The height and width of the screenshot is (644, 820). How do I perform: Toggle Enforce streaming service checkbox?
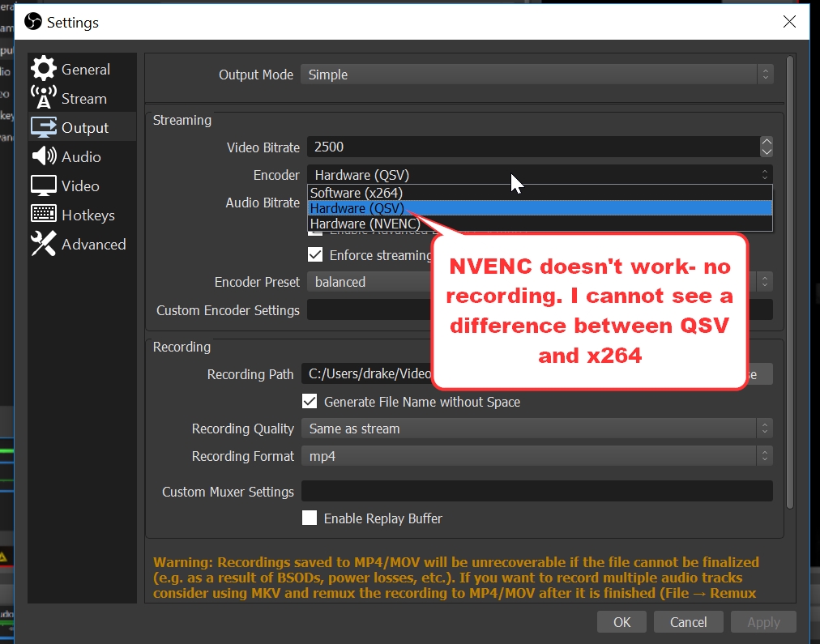point(315,255)
